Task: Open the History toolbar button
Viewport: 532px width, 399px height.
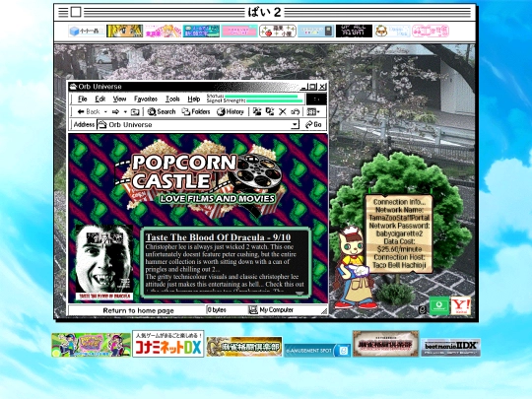Action: coord(231,111)
